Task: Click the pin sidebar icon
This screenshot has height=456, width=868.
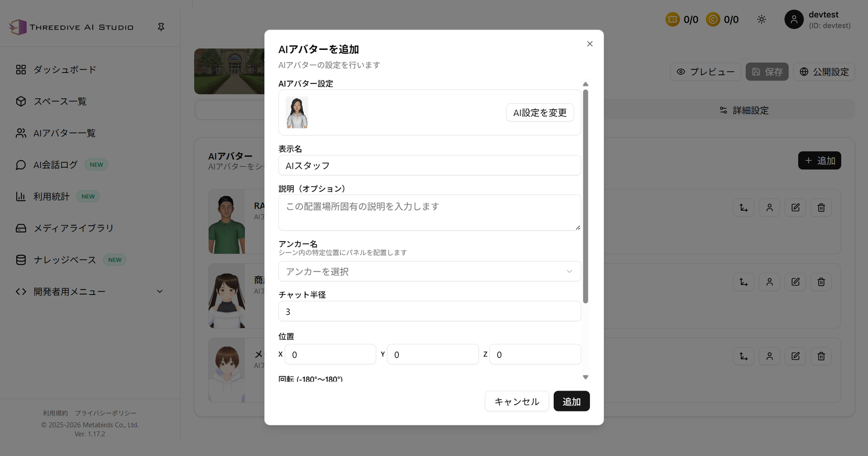Action: pyautogui.click(x=161, y=27)
